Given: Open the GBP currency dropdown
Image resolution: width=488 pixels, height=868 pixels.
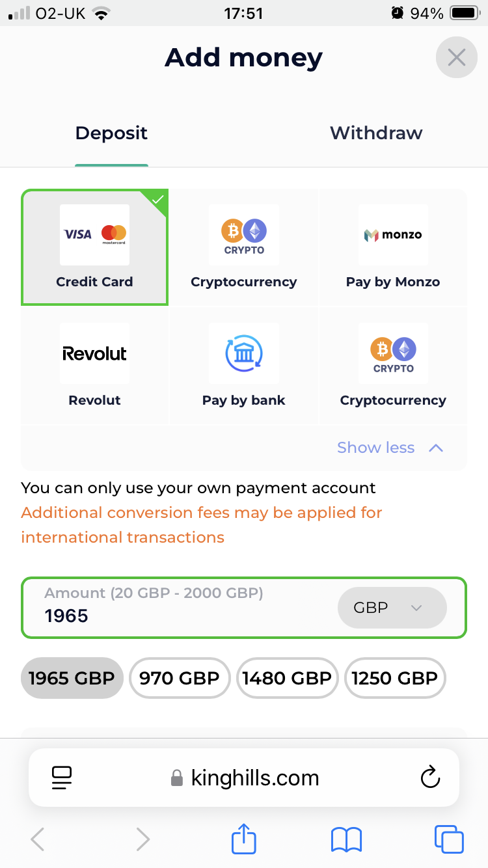Looking at the screenshot, I should (x=392, y=608).
